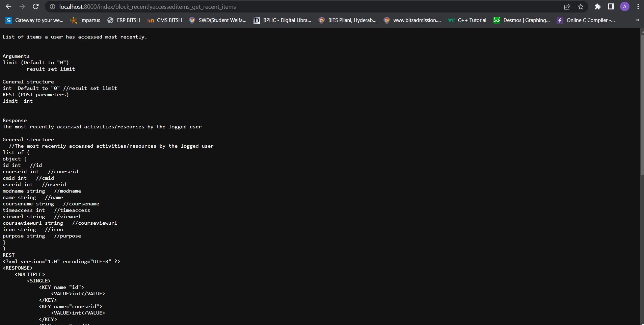Click the purple profile avatar A
This screenshot has width=644, height=325.
click(625, 6)
